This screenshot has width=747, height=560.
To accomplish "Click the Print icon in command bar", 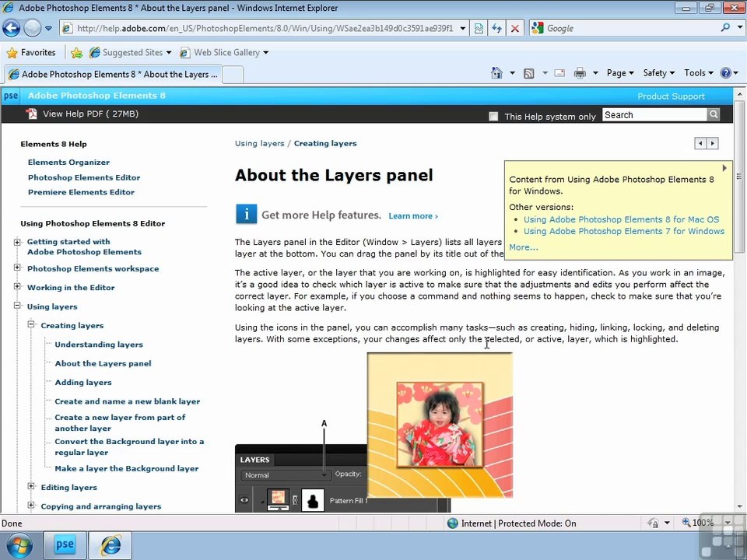I will (580, 73).
